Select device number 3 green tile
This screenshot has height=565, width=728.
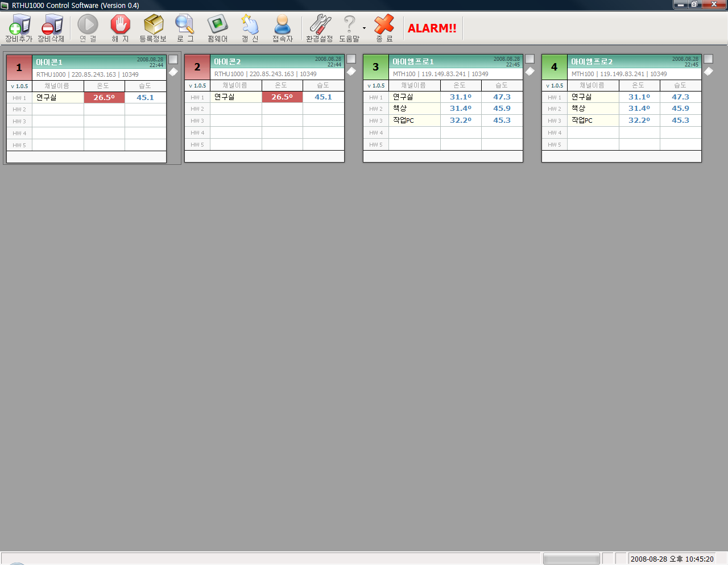pyautogui.click(x=376, y=67)
